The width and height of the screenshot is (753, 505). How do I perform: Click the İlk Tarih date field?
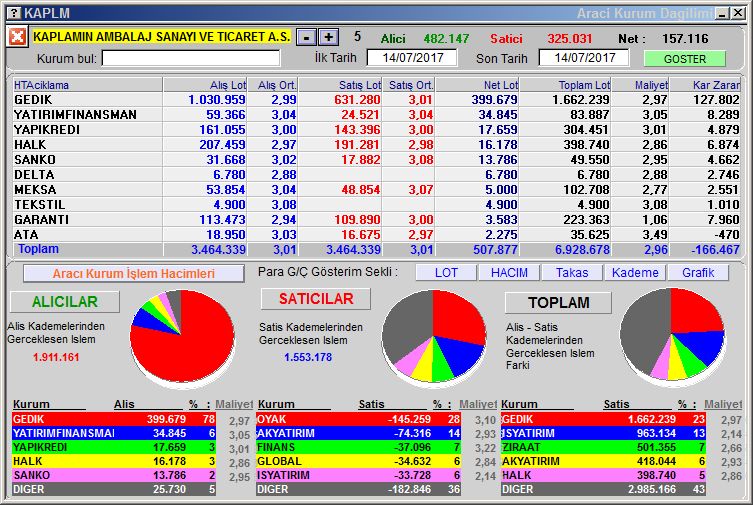point(412,58)
